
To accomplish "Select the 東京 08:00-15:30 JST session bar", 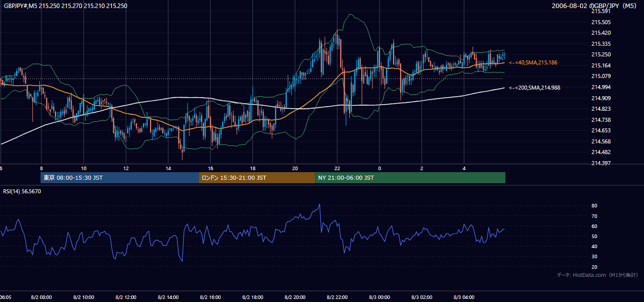I will pyautogui.click(x=120, y=178).
